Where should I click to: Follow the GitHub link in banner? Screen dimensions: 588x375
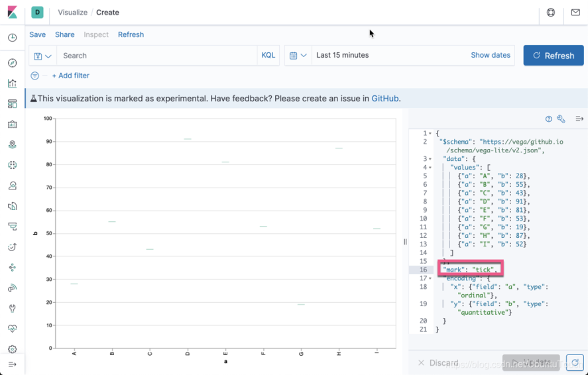point(385,99)
